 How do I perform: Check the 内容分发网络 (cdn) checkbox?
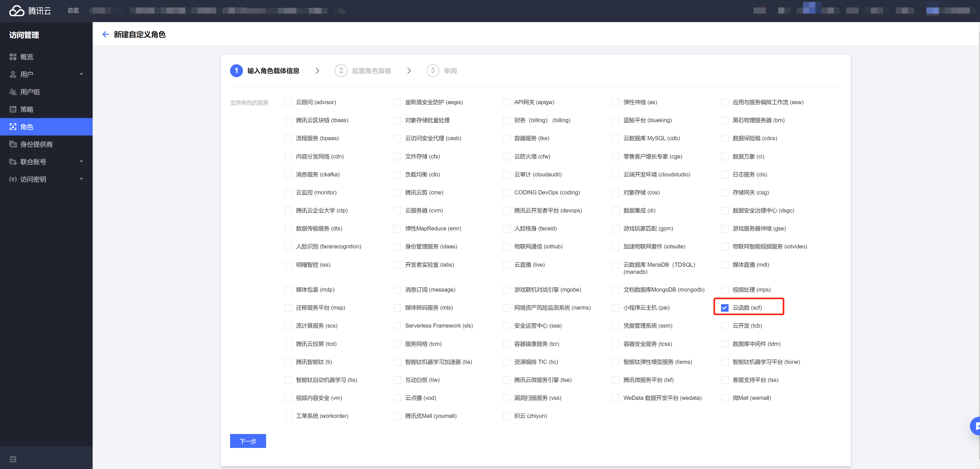pyautogui.click(x=288, y=157)
